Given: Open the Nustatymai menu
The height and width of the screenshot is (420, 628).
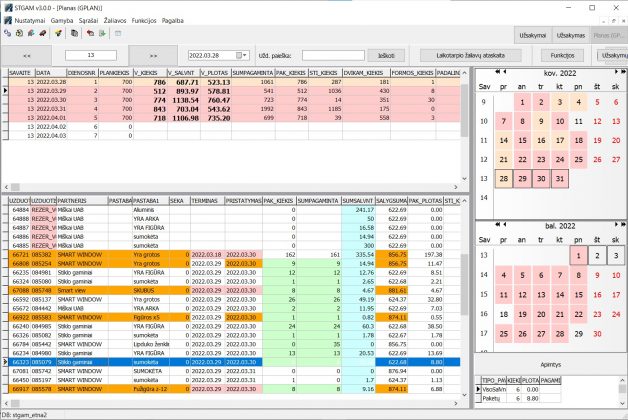Looking at the screenshot, I should click(x=30, y=20).
